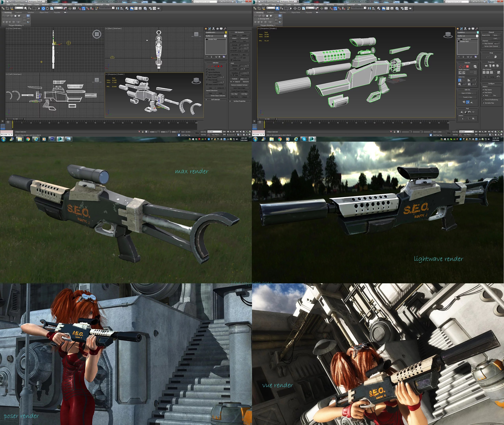Apply Spherical projection map icon
This screenshot has width=504, height=425.
[494, 66]
